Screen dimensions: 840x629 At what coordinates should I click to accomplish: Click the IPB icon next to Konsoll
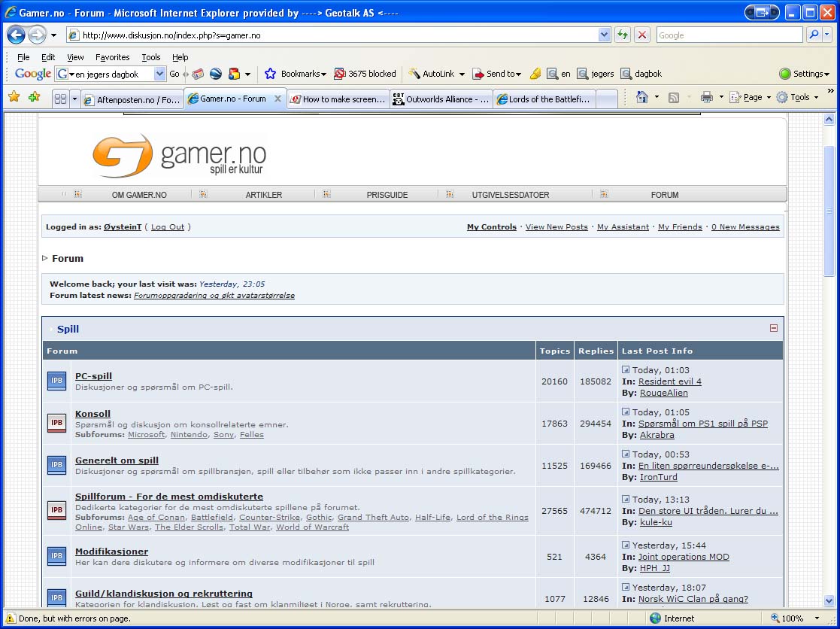click(57, 423)
